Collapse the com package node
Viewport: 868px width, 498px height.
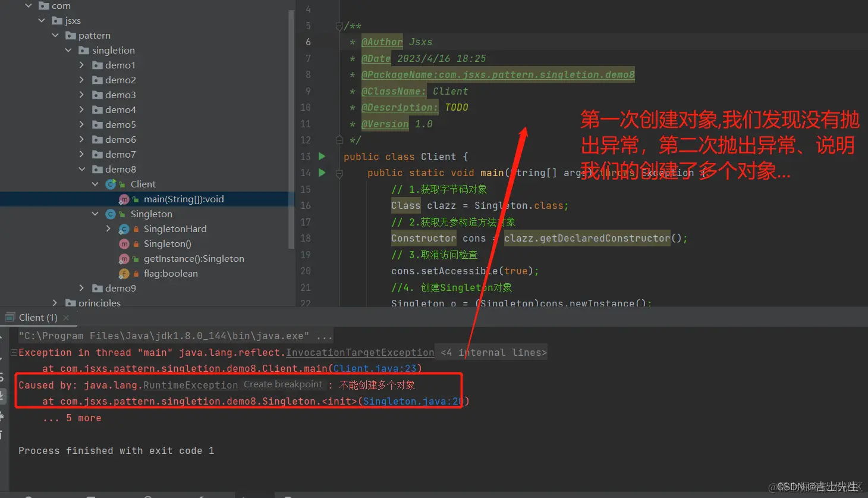pyautogui.click(x=28, y=5)
